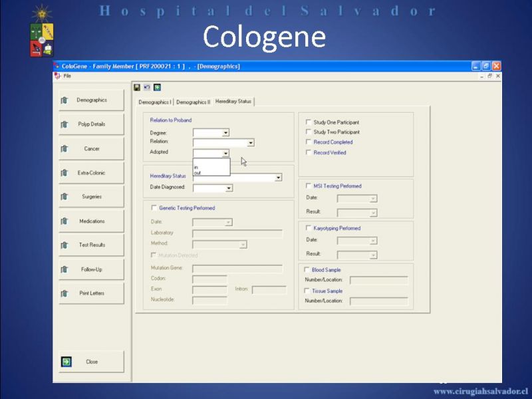Viewport: 532px width, 399px height.
Task: Check MSI Testing Performed
Action: 308,186
